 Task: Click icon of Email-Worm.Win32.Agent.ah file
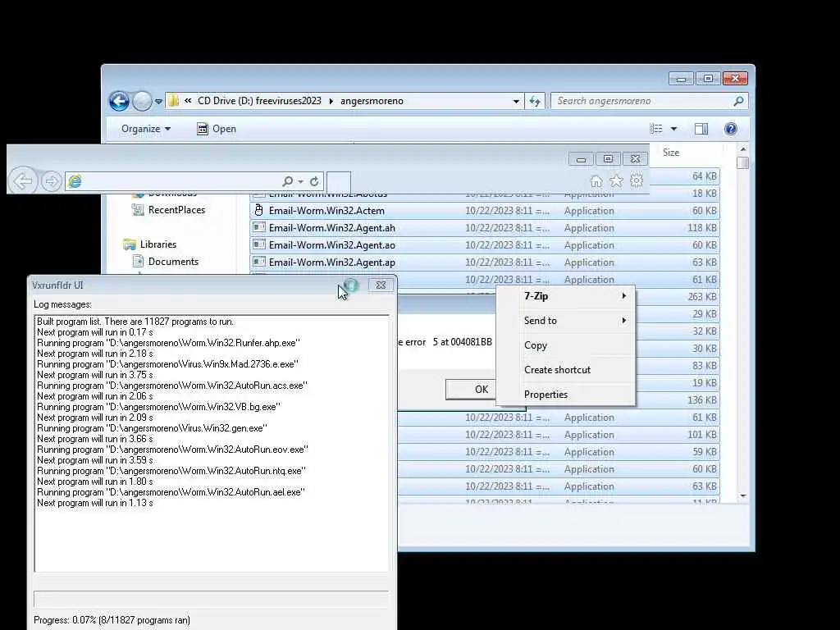click(258, 227)
